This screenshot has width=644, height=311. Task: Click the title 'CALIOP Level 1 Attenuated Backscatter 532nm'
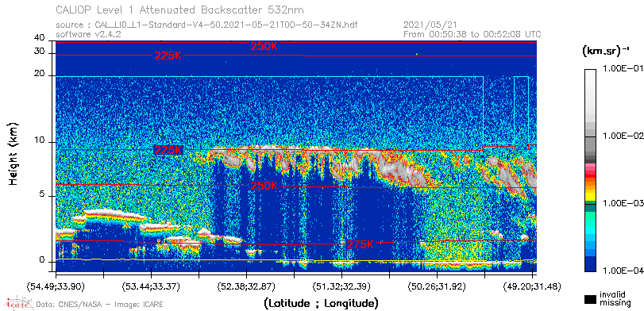(180, 10)
